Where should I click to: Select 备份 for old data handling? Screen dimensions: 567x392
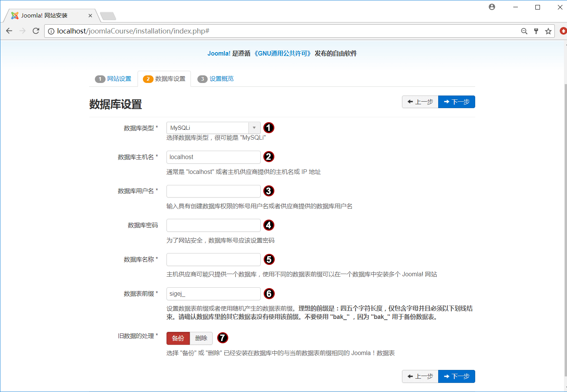[178, 338]
